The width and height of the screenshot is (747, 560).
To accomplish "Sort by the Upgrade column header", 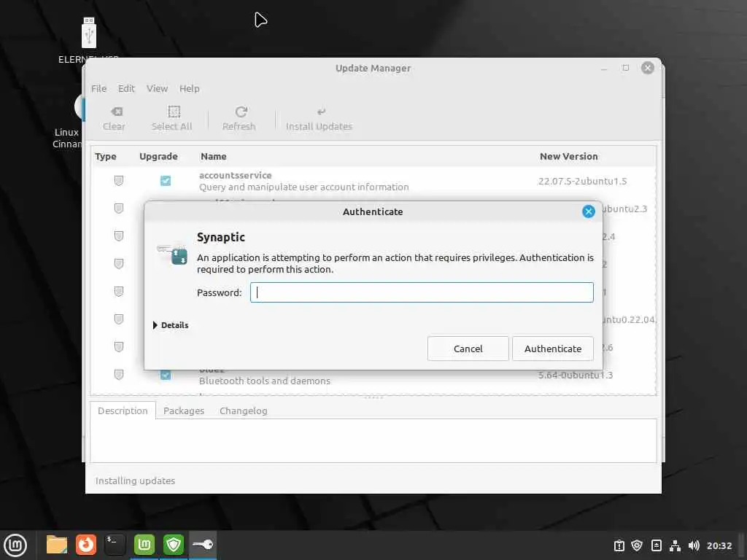I will pos(158,156).
